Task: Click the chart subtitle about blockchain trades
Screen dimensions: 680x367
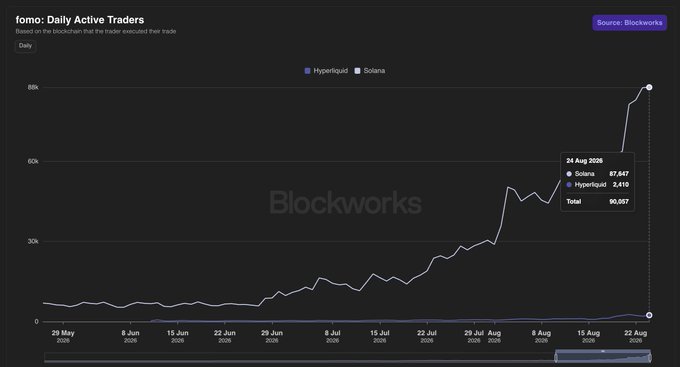Action: [x=96, y=31]
